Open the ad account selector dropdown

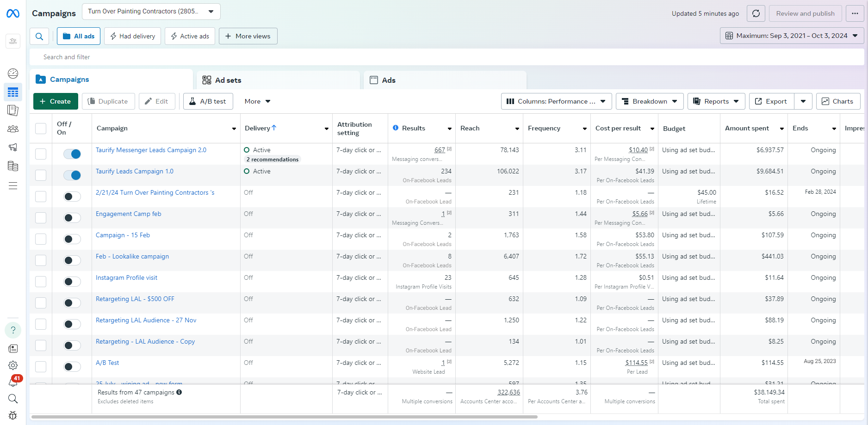coord(151,12)
